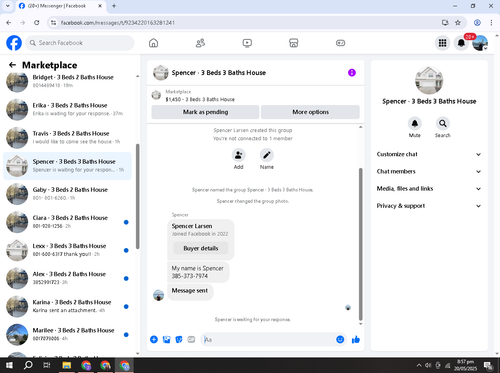500x373 pixels.
Task: Open the tab search dropdown in Chrome
Action: pos(8,6)
